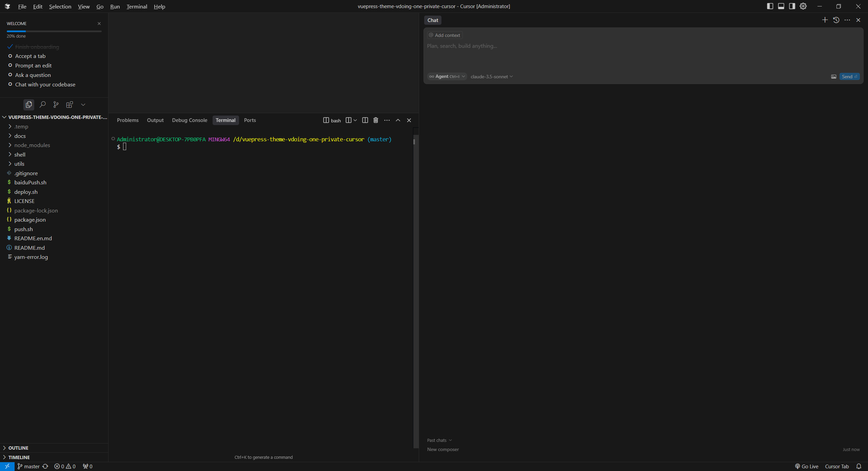868x471 pixels.
Task: Open the File menu
Action: pos(22,6)
